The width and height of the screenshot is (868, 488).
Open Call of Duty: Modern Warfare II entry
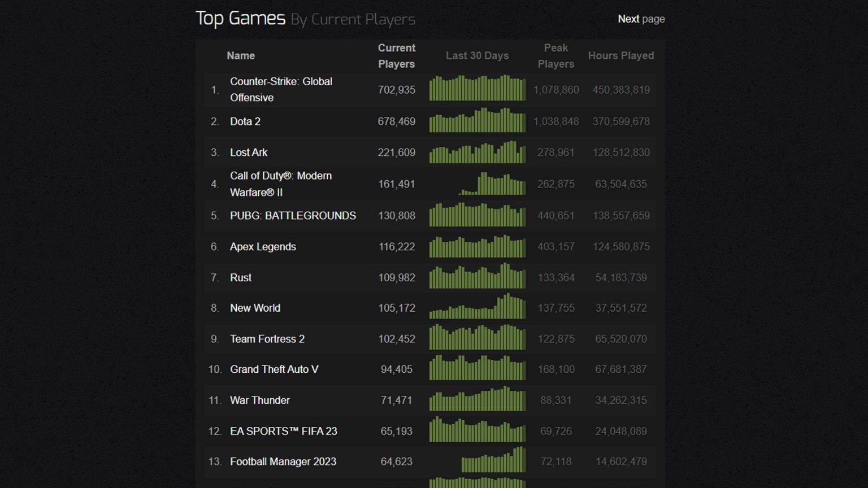[281, 184]
